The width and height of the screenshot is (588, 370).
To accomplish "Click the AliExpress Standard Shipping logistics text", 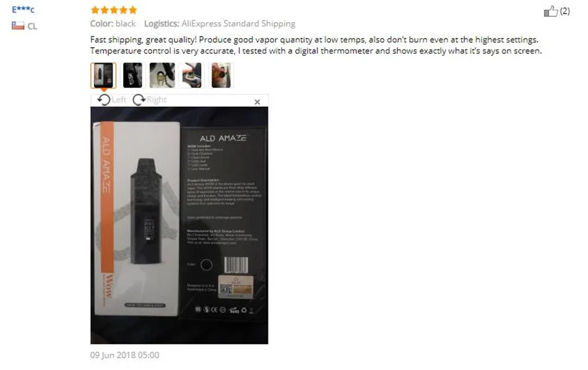I will point(238,24).
